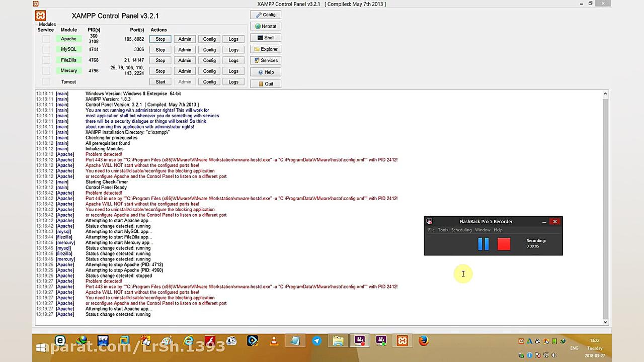Viewport: 644px width, 362px height.
Task: Open Windows Services from XAMPP
Action: pos(266,60)
